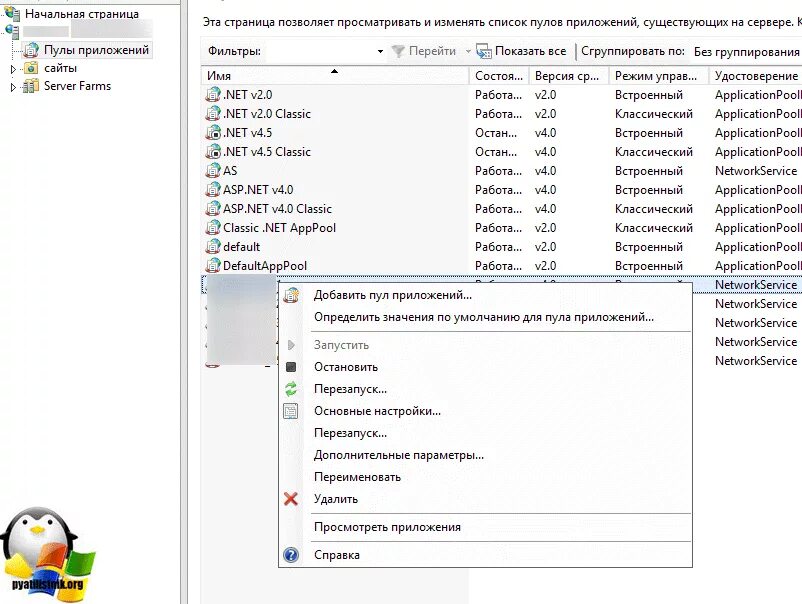
Task: Click the .NET v2.0 pool icon
Action: coord(213,95)
